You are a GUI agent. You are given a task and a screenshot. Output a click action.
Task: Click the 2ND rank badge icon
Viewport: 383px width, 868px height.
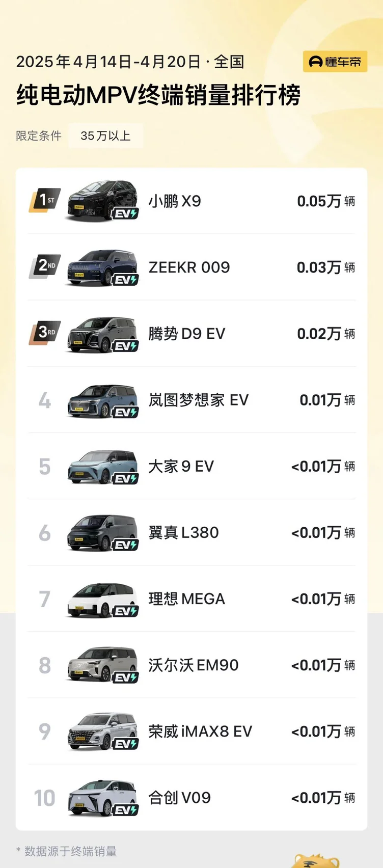[x=45, y=266]
